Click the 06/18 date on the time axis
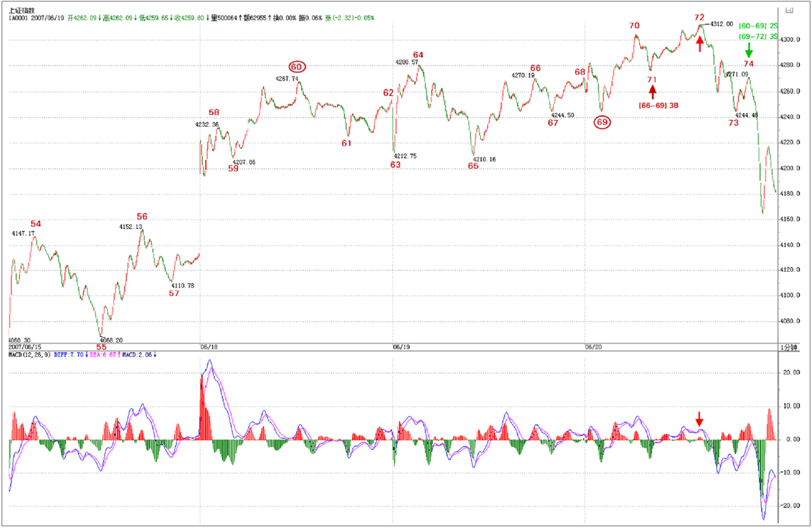Screen dimensions: 812x529 tap(208, 346)
